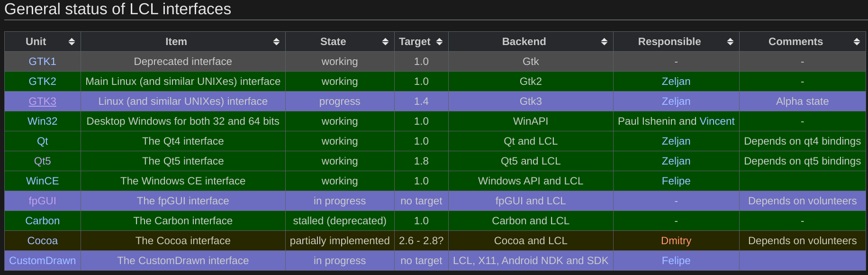Open the Cocoa unit link
The image size is (868, 275).
43,241
